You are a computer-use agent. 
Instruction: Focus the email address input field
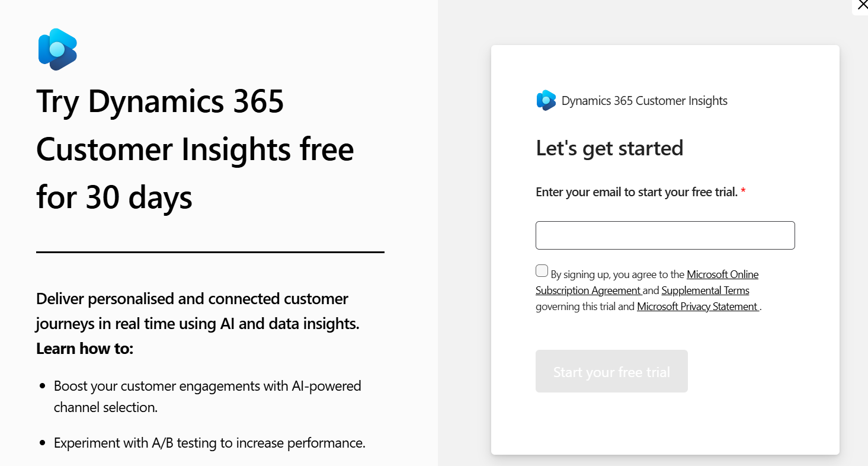665,235
